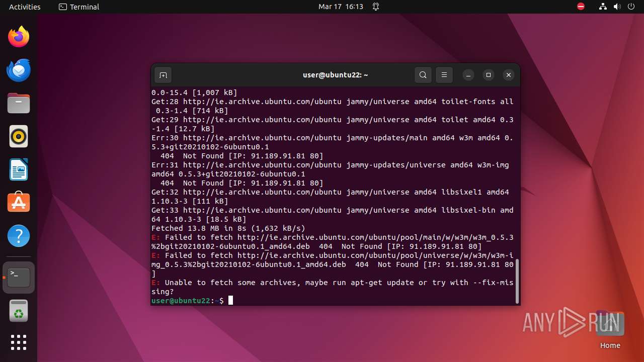Open the Activities overview
Screen dimensions: 644x362
pyautogui.click(x=25, y=7)
